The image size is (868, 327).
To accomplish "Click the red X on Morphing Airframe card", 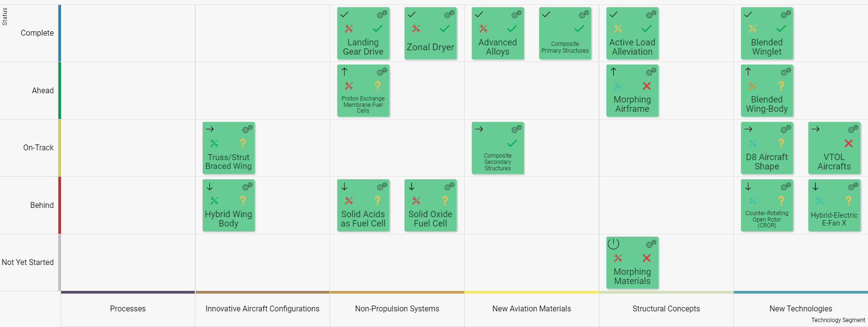I will point(647,86).
